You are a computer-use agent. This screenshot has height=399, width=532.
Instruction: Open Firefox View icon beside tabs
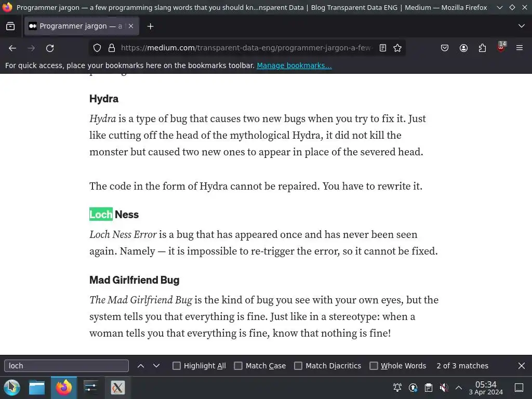[10, 26]
